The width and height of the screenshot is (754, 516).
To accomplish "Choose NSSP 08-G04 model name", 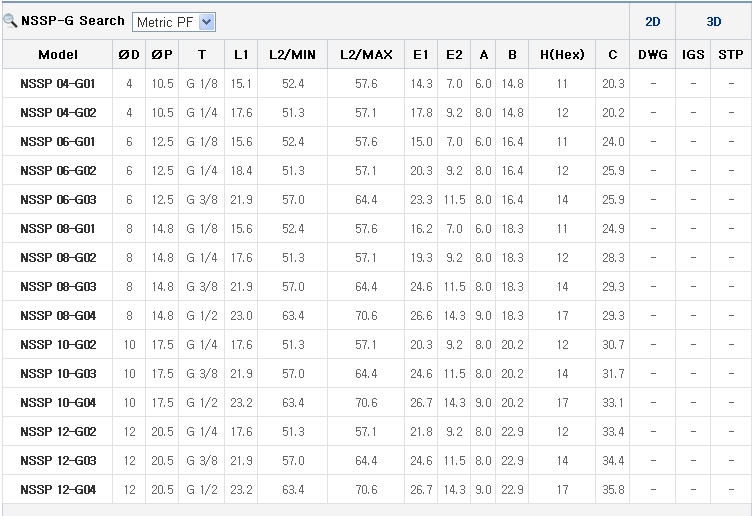I will [x=58, y=316].
